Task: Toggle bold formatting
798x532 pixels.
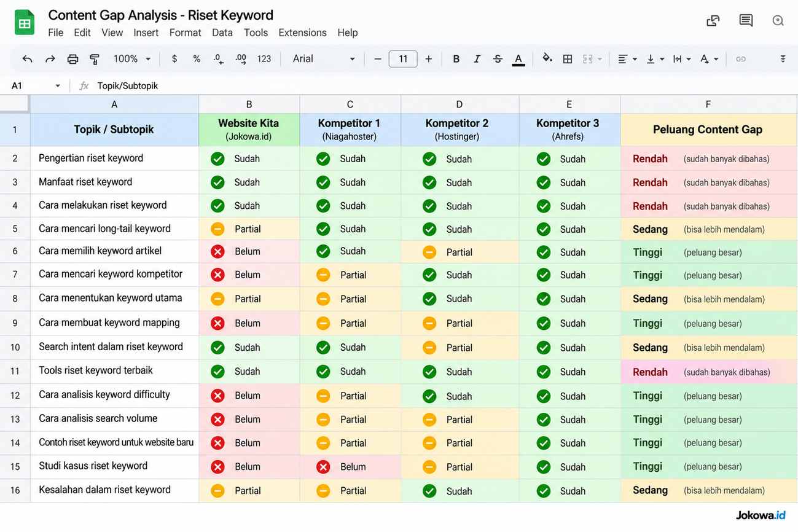Action: (456, 59)
